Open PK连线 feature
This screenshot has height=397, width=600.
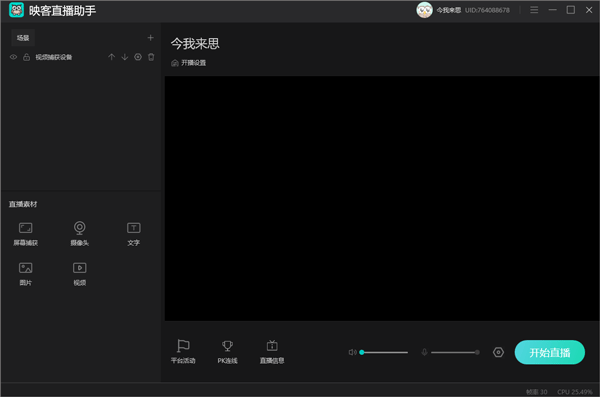[x=227, y=351]
